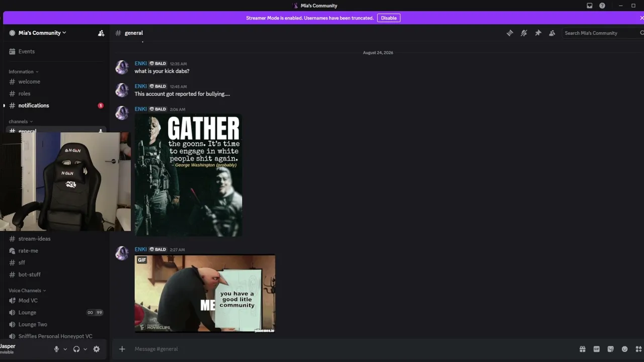The image size is (644, 362).
Task: Open the Apps launcher icon
Action: coord(639,349)
